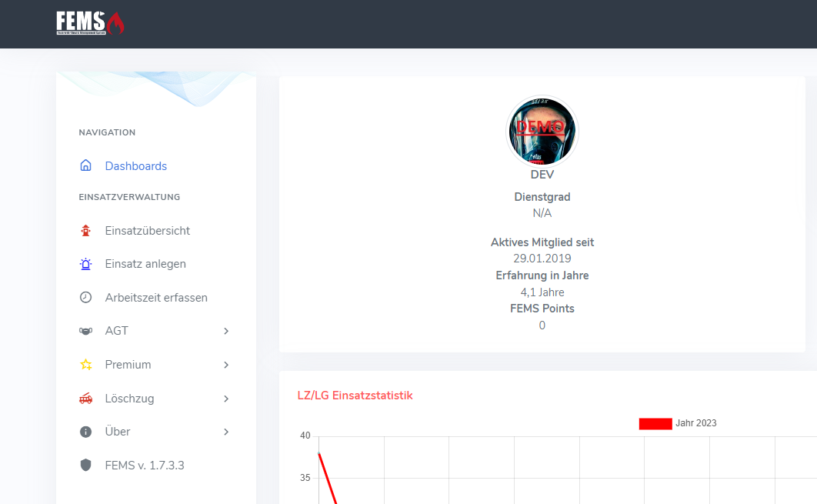
Task: Click the 35 axis label
Action: [x=305, y=478]
